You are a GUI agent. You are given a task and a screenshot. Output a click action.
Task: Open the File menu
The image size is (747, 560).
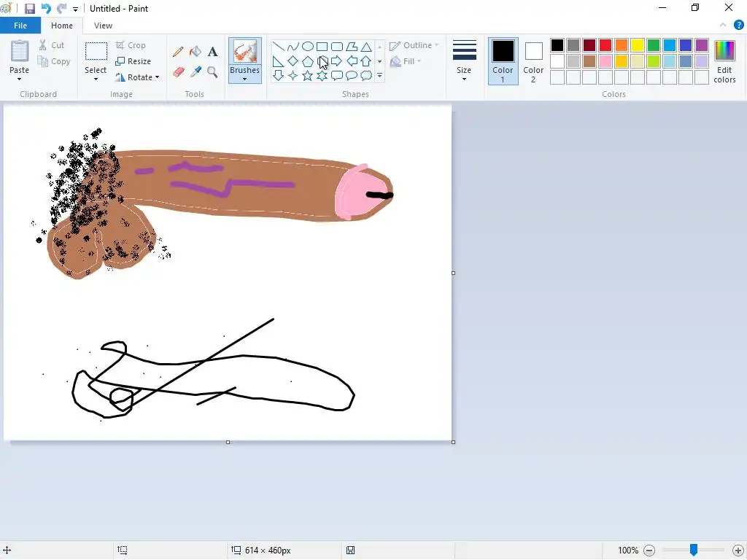click(x=20, y=26)
